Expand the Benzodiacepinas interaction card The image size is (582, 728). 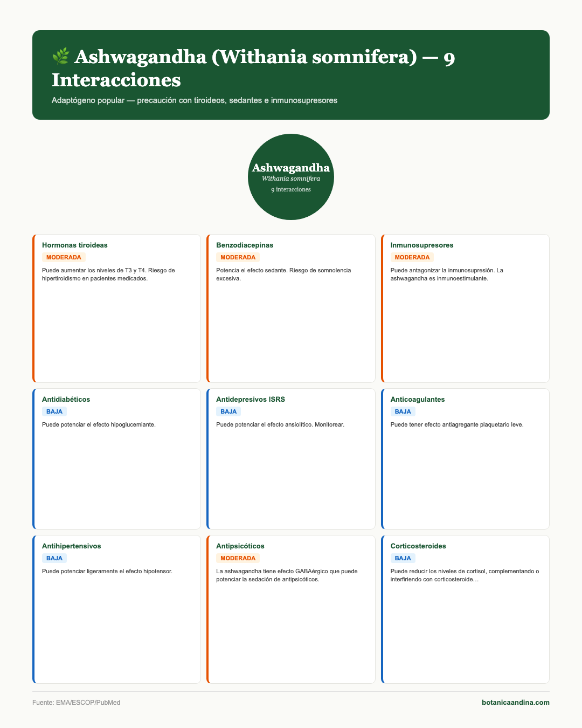291,306
